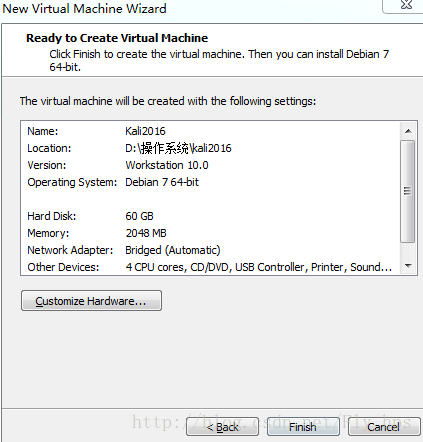Click the settings list scroll up arrow

click(408, 131)
